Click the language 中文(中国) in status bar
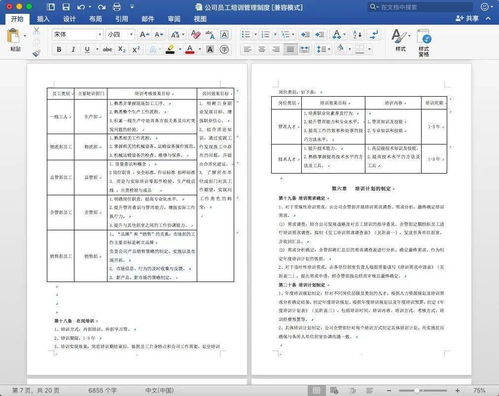 pos(160,390)
